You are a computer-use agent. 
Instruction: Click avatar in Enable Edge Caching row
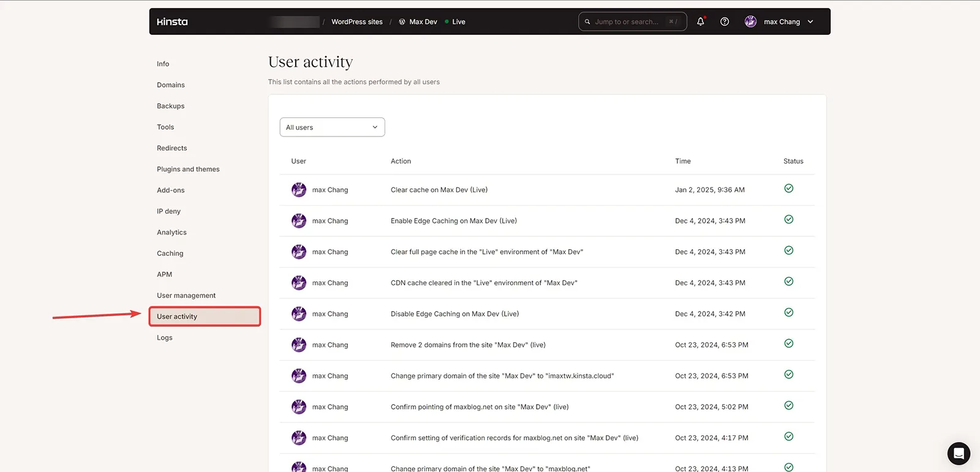(299, 220)
